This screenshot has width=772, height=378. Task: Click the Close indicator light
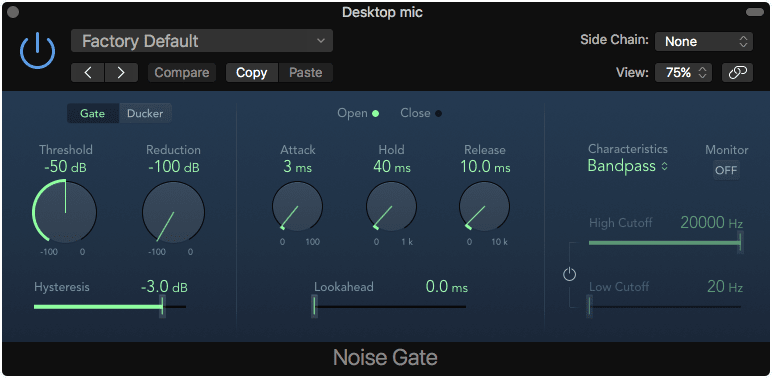(x=438, y=114)
